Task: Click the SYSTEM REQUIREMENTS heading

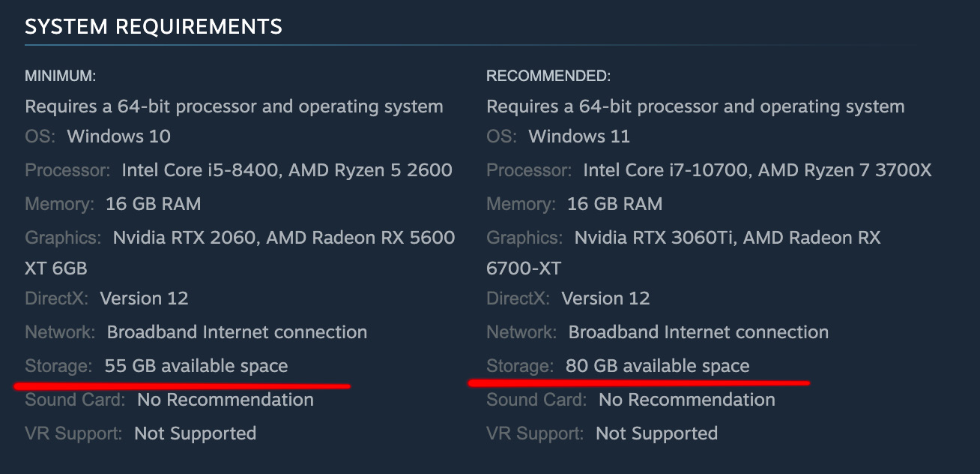Action: [154, 27]
